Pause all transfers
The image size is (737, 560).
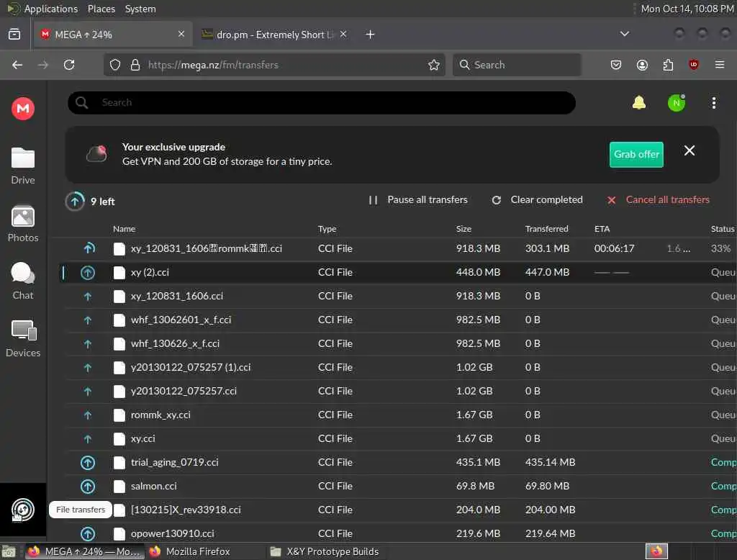[418, 200]
